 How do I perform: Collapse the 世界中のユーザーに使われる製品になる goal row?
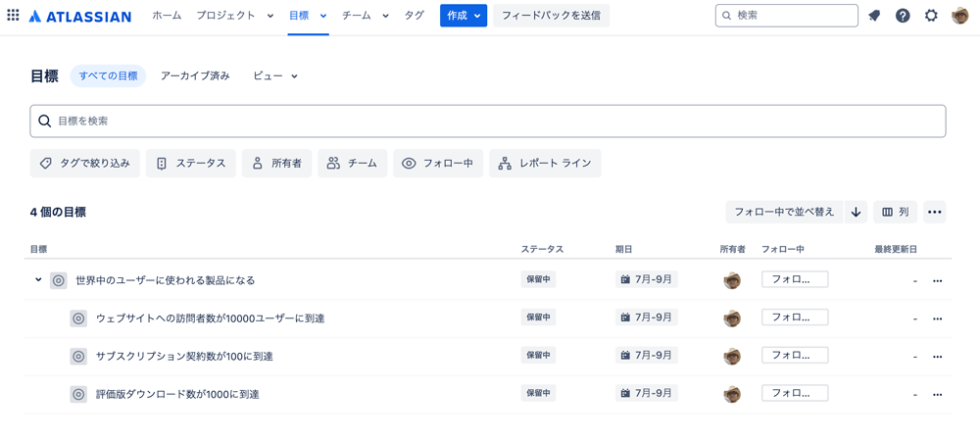[38, 280]
